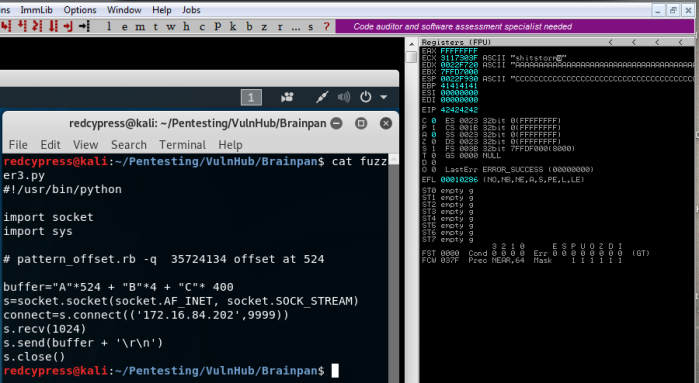Screen dimensions: 699x383
Task: Open the terminal window's Help menu
Action: [x=230, y=145]
